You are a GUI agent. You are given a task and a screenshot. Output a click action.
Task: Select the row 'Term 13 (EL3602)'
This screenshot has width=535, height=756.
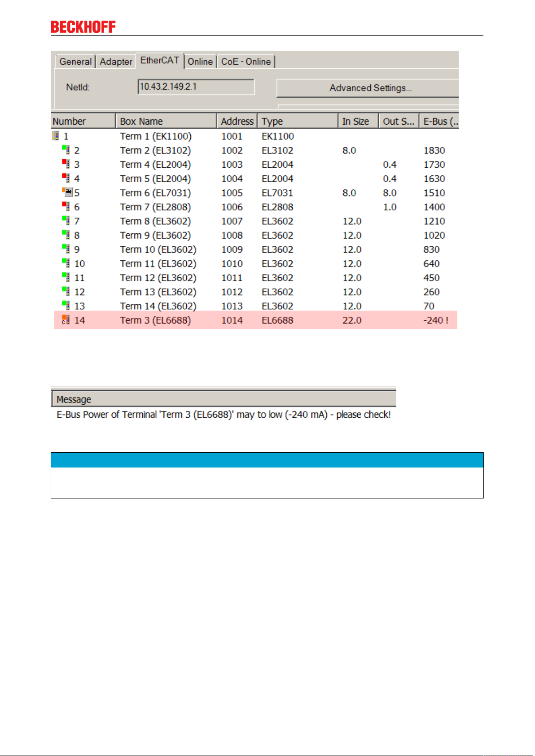(254, 292)
